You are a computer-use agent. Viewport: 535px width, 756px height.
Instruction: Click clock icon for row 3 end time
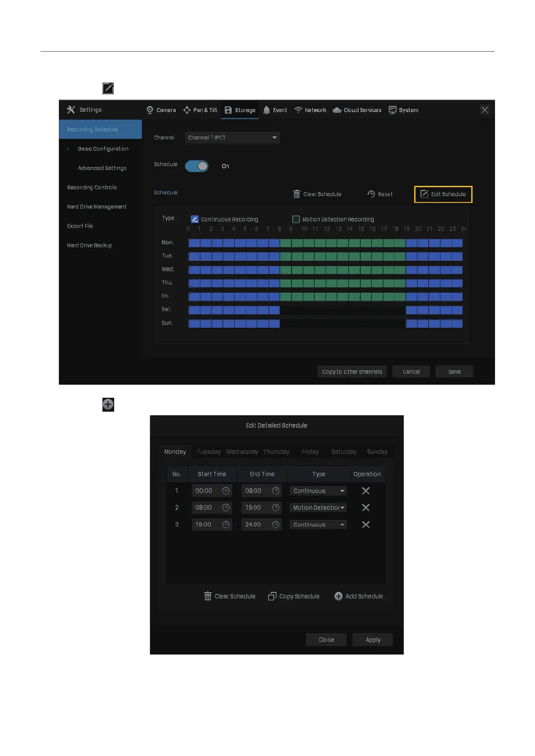[276, 524]
